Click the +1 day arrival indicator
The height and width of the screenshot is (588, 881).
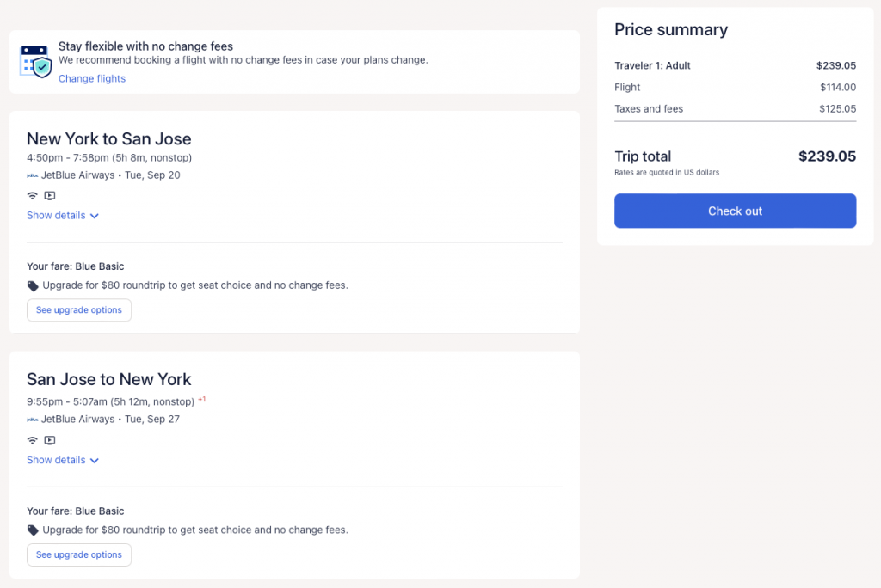(x=202, y=400)
